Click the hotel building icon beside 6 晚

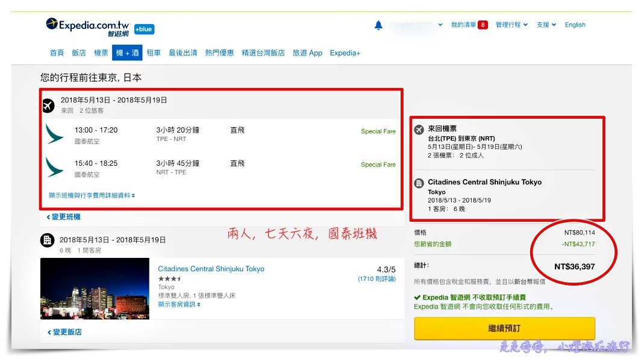(x=47, y=240)
